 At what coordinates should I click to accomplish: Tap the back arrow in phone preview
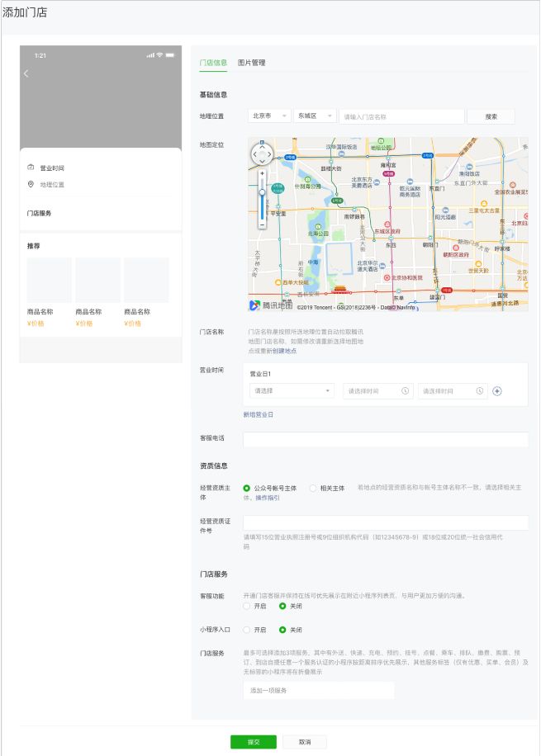pyautogui.click(x=26, y=73)
